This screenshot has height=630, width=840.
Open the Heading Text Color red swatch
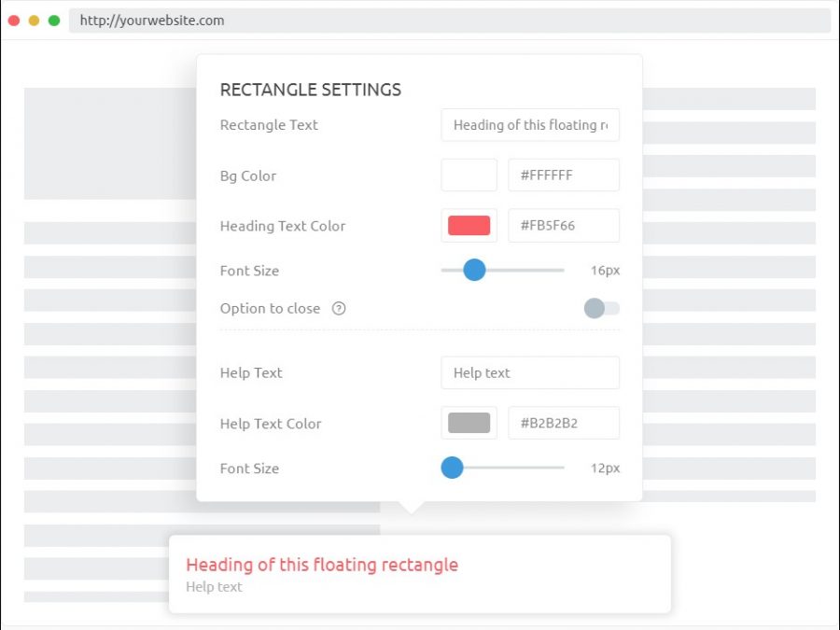coord(469,226)
